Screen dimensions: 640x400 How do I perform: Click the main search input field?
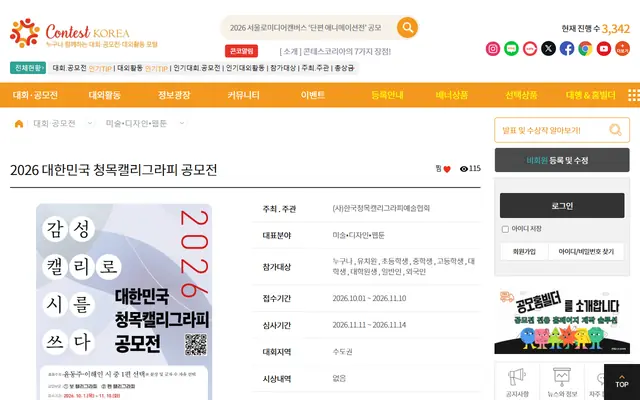point(309,28)
